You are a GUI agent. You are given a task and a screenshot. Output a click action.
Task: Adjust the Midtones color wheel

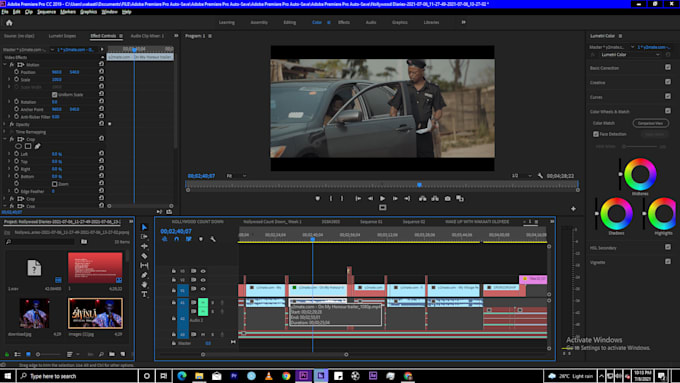[640, 174]
